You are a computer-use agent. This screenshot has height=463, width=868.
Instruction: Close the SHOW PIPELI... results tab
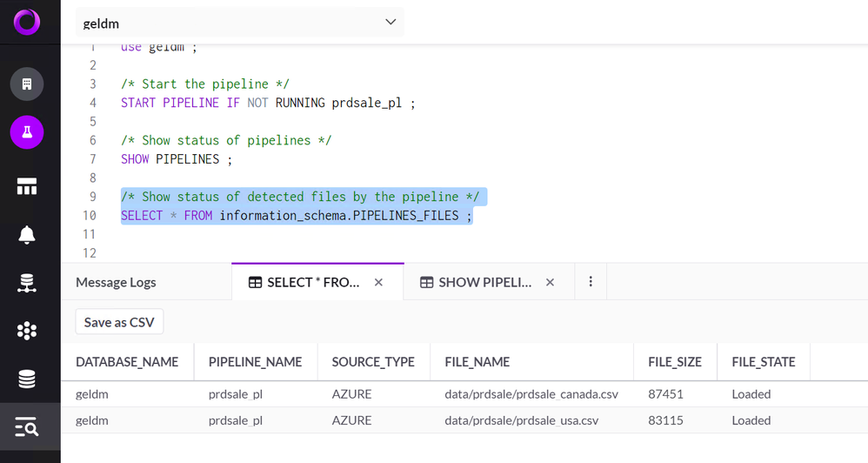[550, 282]
